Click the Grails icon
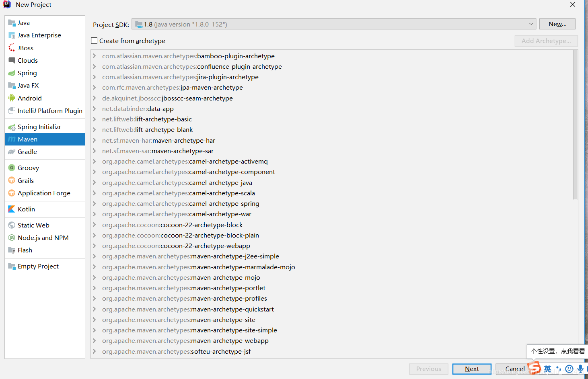This screenshot has width=588, height=379. pos(12,180)
